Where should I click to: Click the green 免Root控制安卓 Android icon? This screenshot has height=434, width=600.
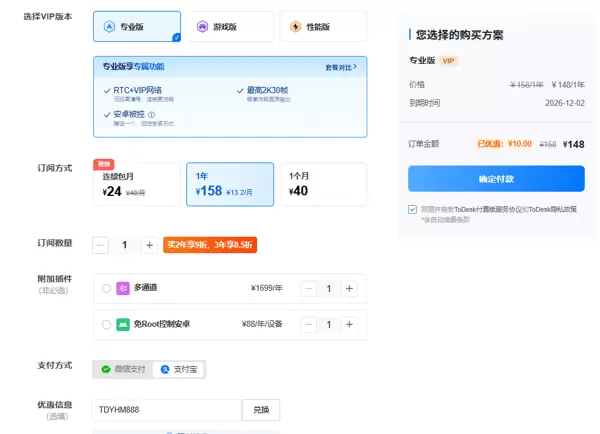pyautogui.click(x=123, y=325)
